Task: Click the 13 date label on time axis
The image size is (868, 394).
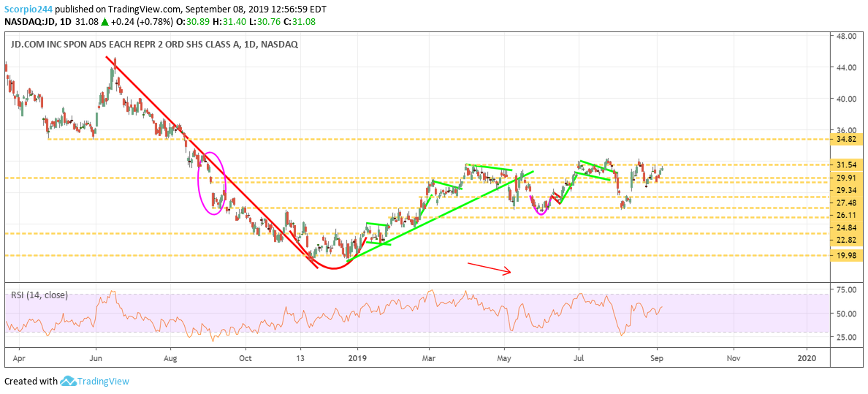Action: pyautogui.click(x=300, y=358)
